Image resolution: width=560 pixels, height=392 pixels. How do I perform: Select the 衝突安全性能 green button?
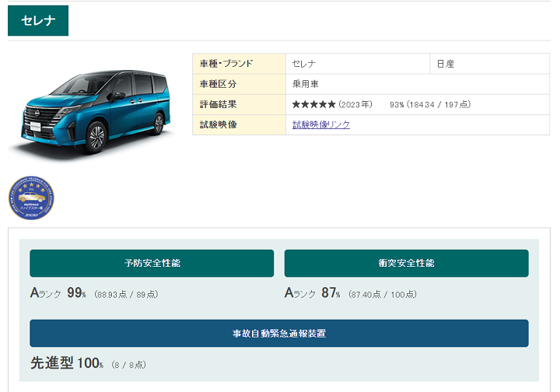tap(407, 263)
